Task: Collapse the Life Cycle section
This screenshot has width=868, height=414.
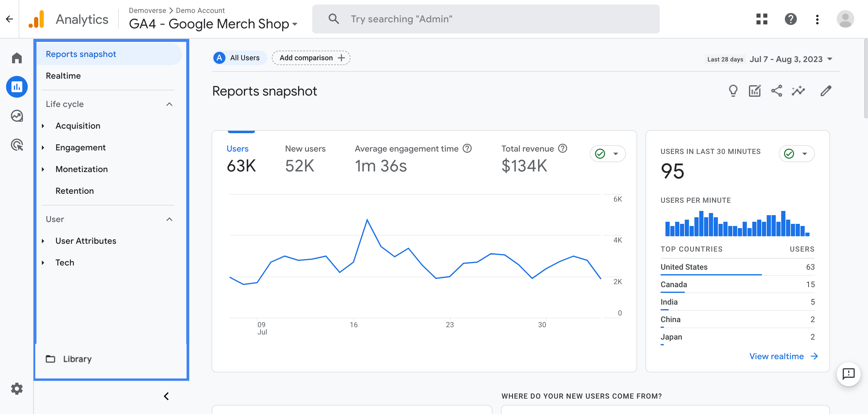Action: [x=169, y=104]
